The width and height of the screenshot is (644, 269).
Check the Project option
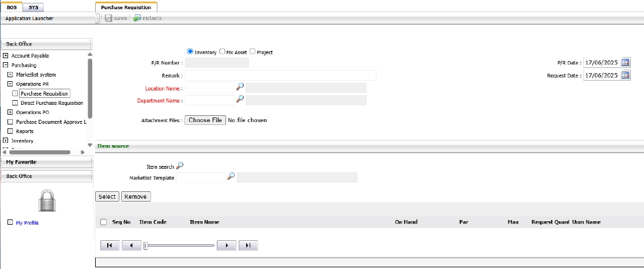(253, 52)
